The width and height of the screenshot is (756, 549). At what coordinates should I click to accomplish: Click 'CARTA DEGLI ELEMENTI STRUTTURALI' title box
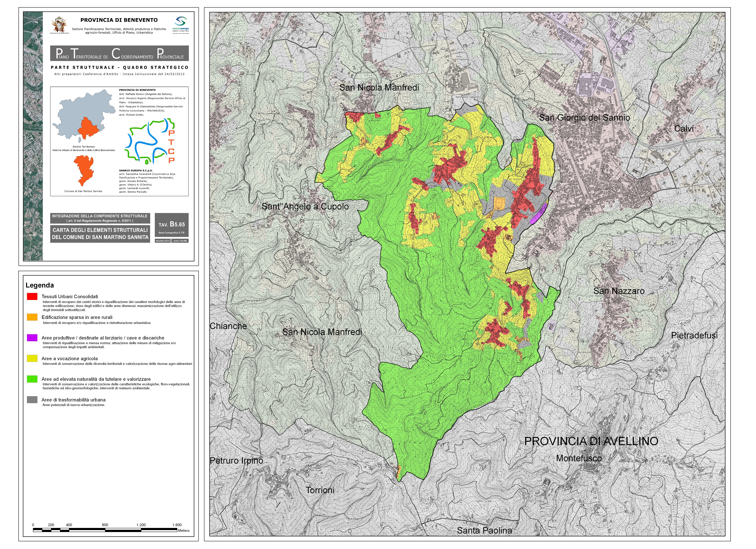point(100,234)
